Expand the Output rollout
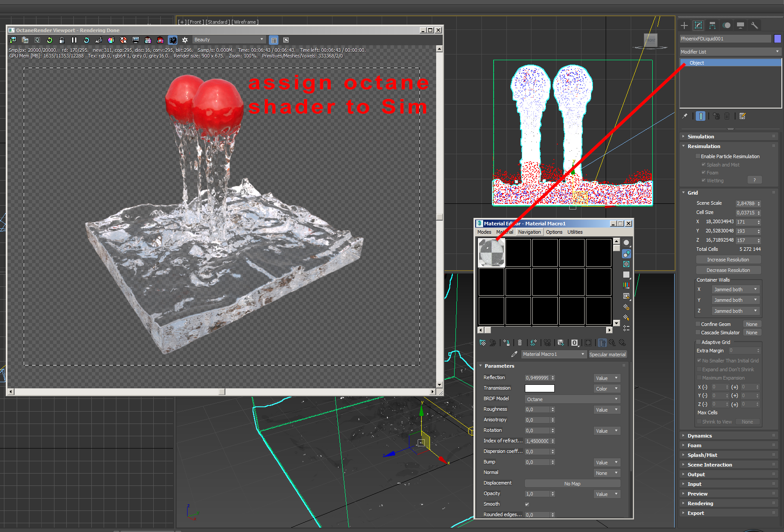Image resolution: width=784 pixels, height=532 pixels. (729, 474)
